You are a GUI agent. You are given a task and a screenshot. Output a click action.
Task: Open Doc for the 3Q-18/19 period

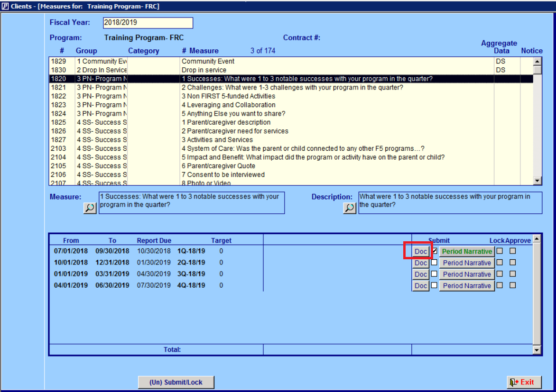(421, 274)
